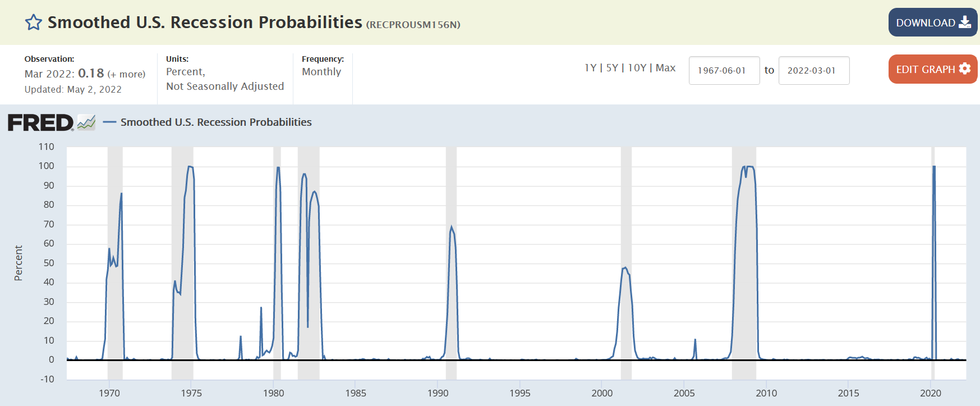The width and height of the screenshot is (980, 406).
Task: Click the 2015 x-axis label
Action: point(849,393)
